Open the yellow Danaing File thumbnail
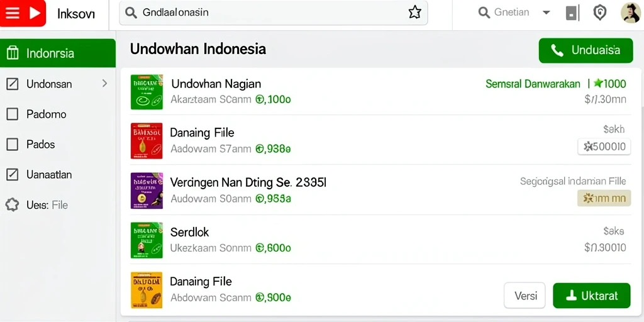The image size is (644, 322). [147, 290]
